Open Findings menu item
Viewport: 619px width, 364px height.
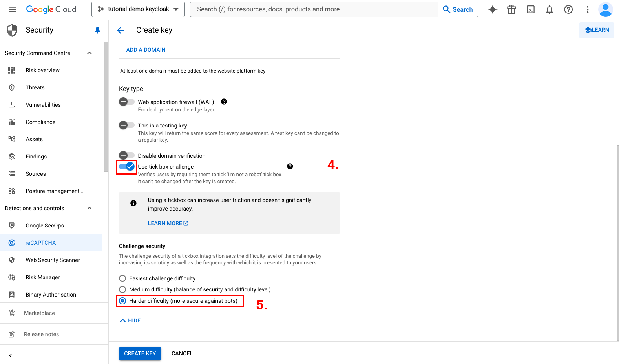tap(51, 157)
